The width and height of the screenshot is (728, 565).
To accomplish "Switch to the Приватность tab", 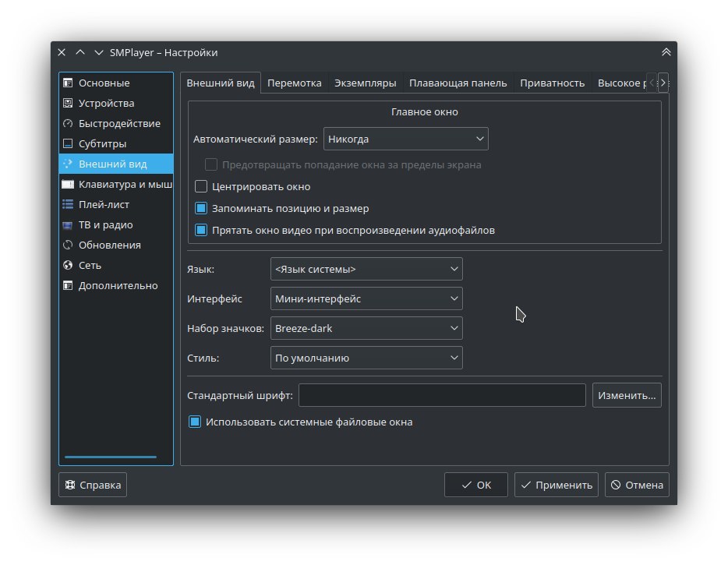I will [552, 83].
